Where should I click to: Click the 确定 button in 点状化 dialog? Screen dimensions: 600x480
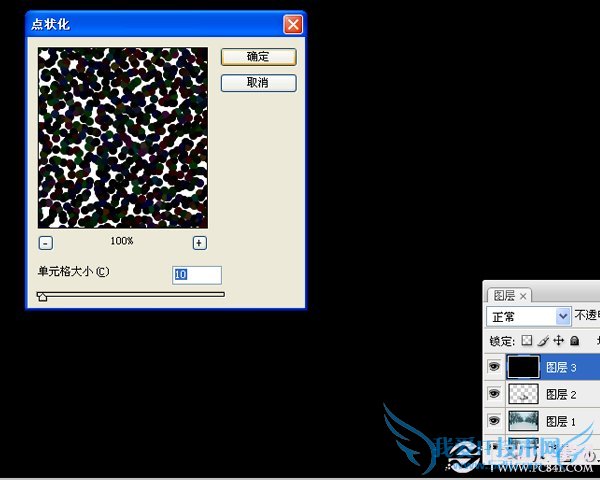(x=259, y=57)
